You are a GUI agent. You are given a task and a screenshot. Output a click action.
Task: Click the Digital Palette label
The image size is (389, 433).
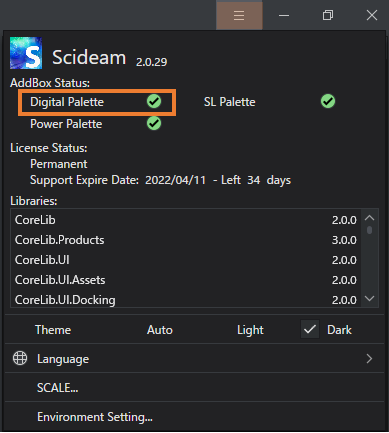click(67, 102)
